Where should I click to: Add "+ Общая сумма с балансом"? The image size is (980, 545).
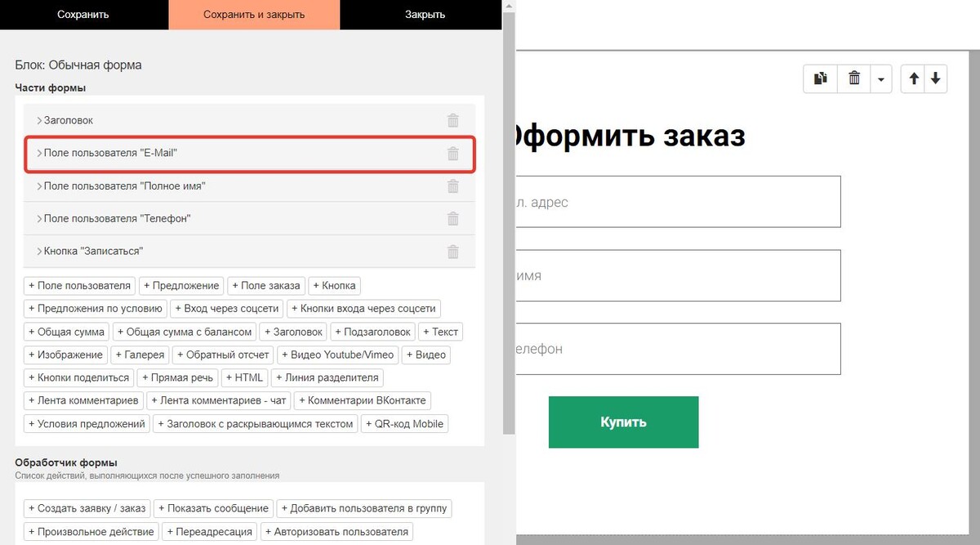tap(185, 332)
